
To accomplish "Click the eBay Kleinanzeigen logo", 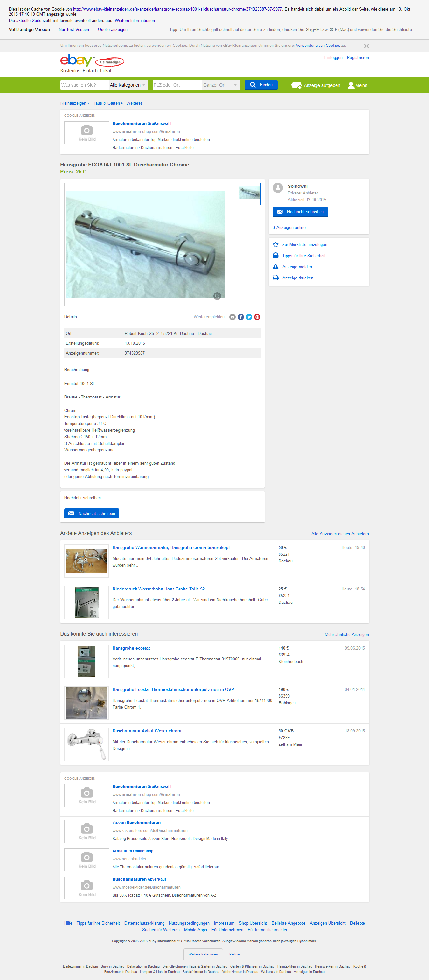I will [92, 60].
